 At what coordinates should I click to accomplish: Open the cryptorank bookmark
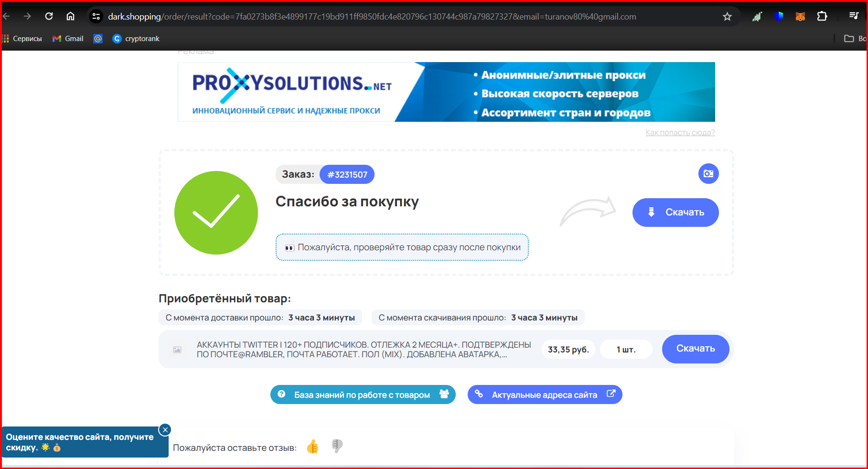tap(136, 39)
